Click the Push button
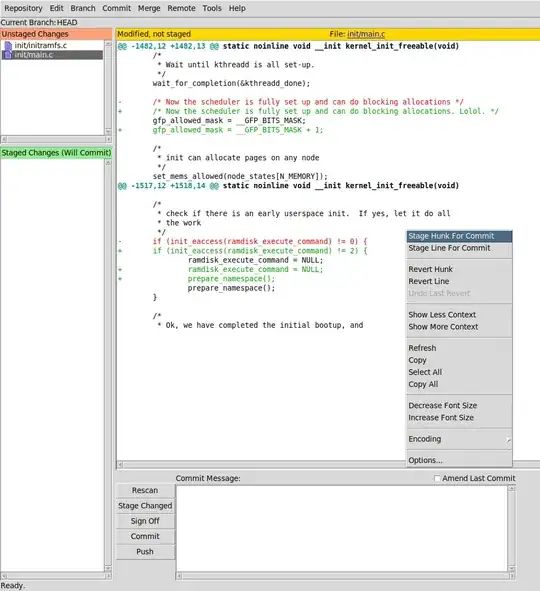This screenshot has height=591, width=540. [x=145, y=552]
